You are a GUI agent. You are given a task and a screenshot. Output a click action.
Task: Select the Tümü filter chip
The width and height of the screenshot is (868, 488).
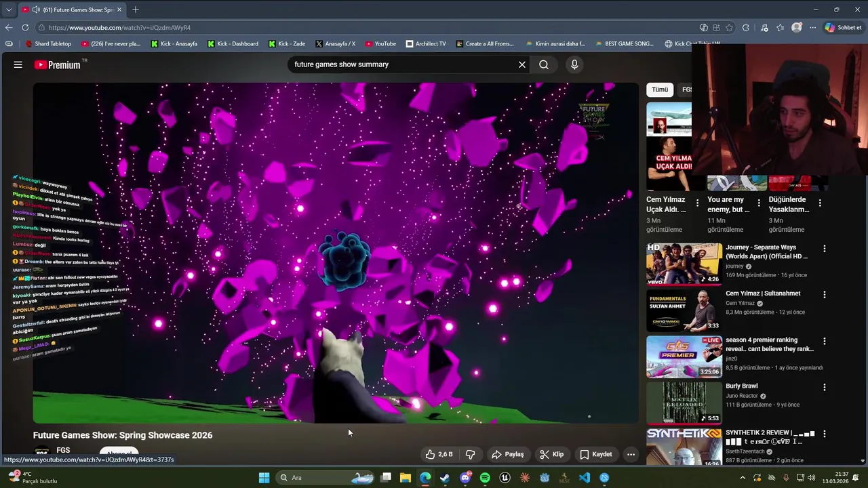660,89
